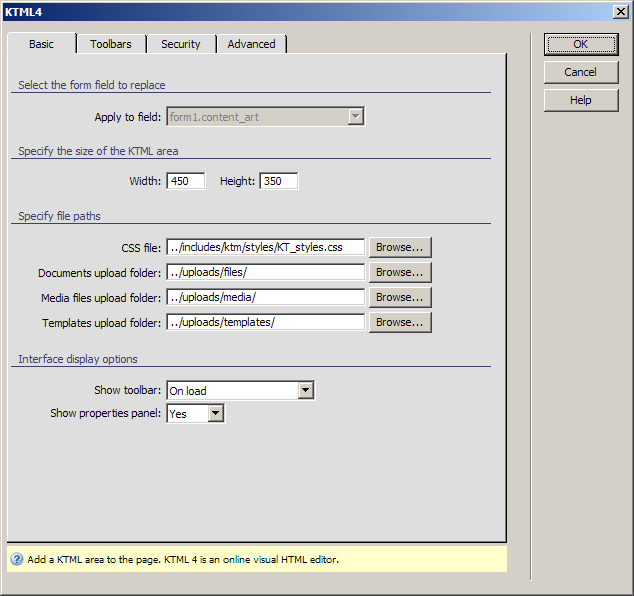634x596 pixels.
Task: Browse for the Documents upload folder
Action: [x=400, y=272]
